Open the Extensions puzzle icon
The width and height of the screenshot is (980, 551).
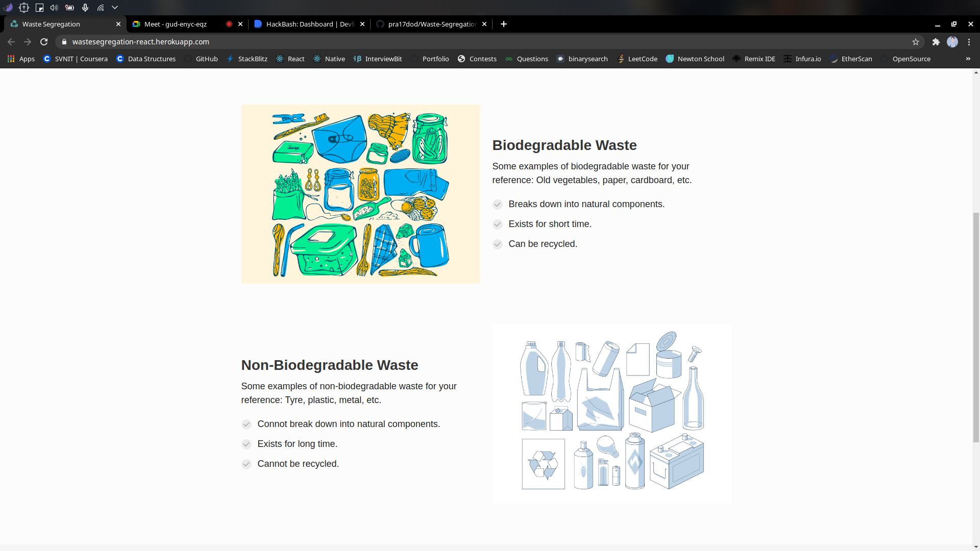pos(936,42)
